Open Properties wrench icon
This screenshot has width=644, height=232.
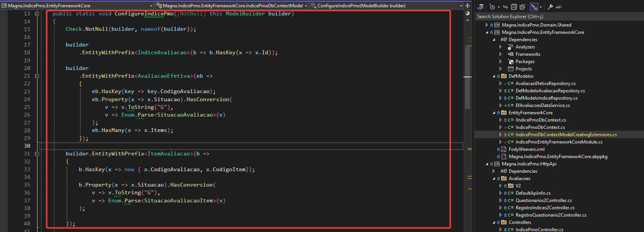[550, 7]
